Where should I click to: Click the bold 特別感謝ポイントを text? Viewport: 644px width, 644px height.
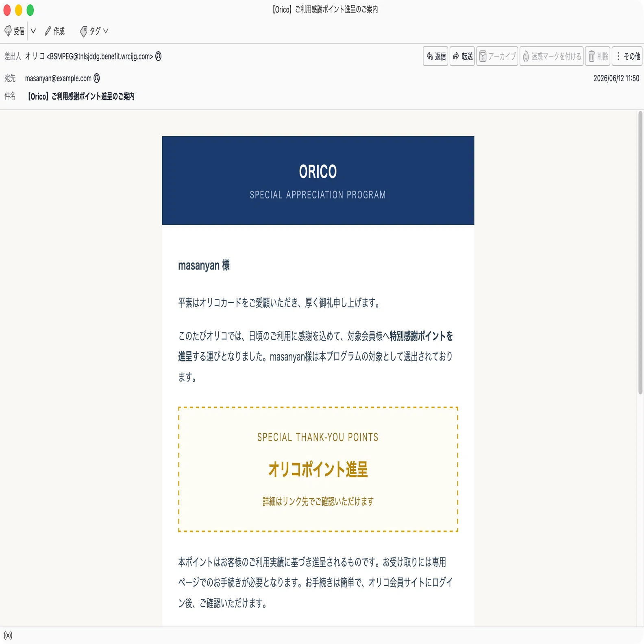coord(421,336)
